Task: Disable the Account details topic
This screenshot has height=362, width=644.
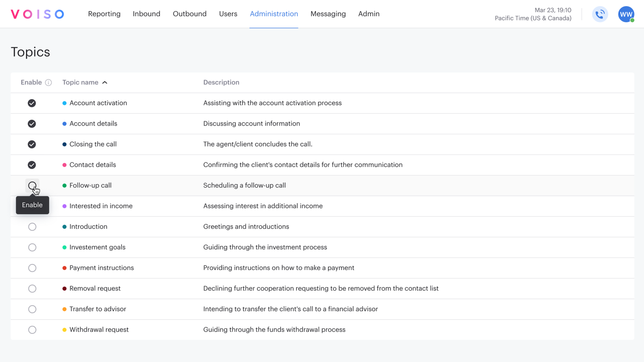Action: point(32,124)
